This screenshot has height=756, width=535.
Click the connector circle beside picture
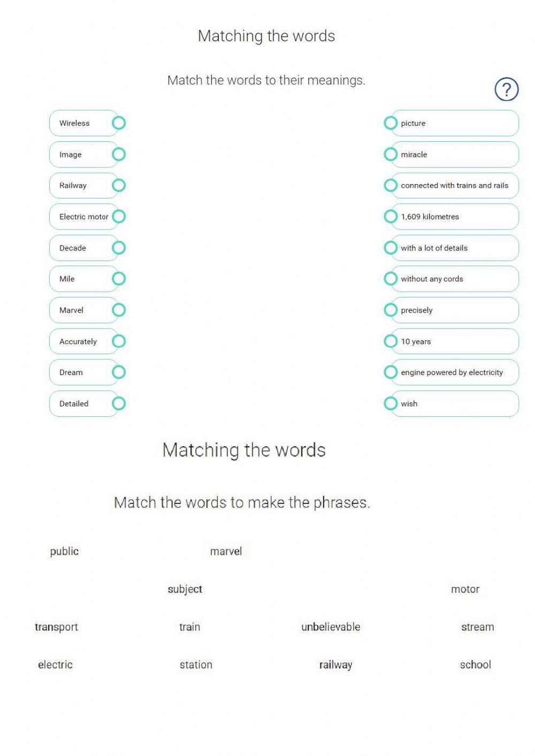coord(391,123)
